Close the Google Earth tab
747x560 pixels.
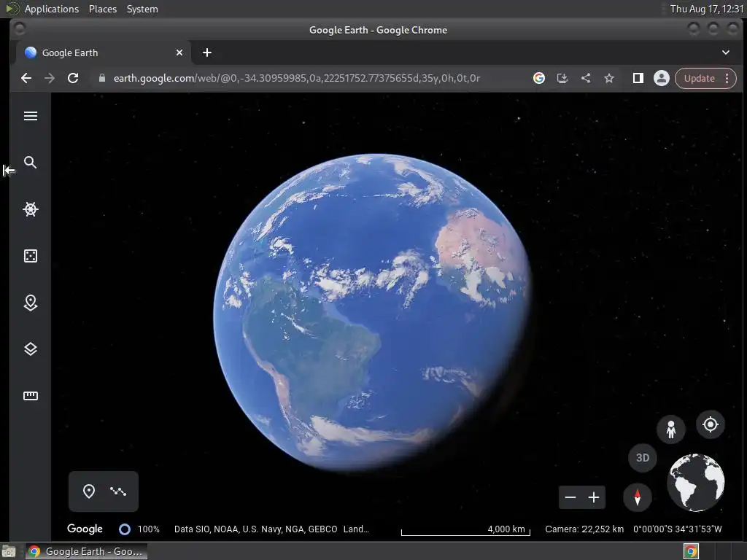click(179, 52)
